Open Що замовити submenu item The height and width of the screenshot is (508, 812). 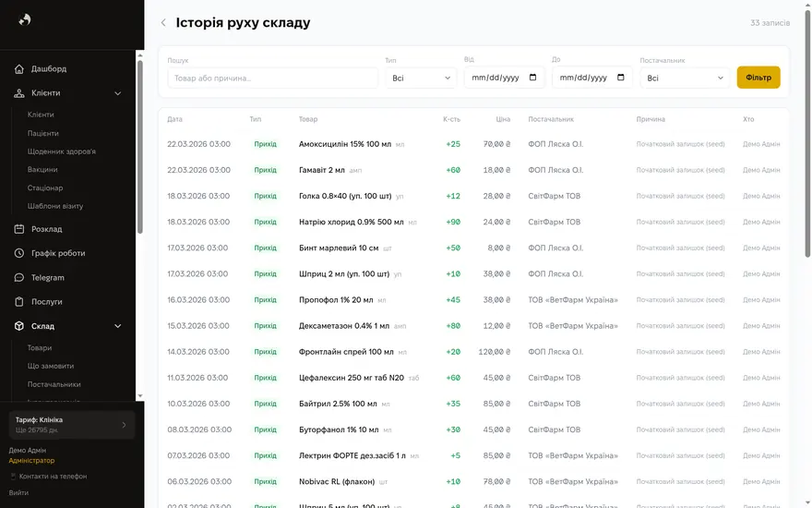pyautogui.click(x=51, y=366)
